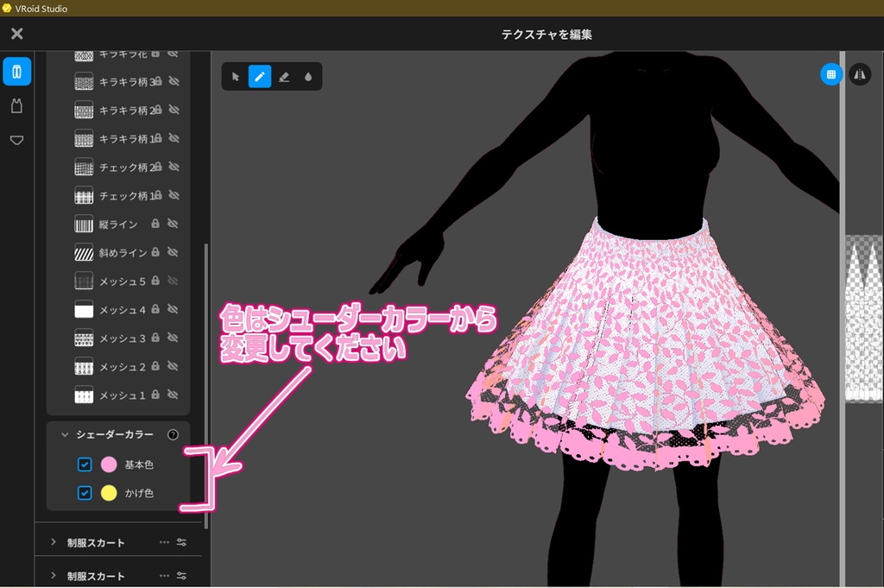Select the Eraser tool
Screen dimensions: 884x588
[x=285, y=76]
